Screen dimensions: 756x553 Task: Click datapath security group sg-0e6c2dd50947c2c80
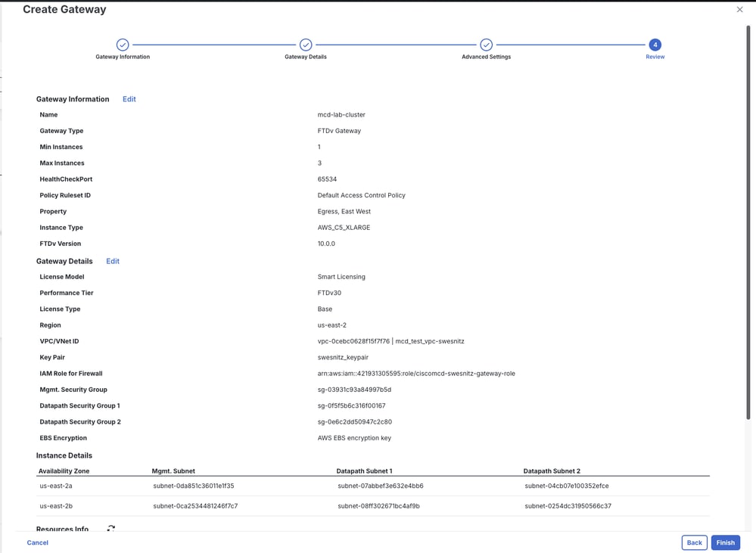tap(354, 422)
